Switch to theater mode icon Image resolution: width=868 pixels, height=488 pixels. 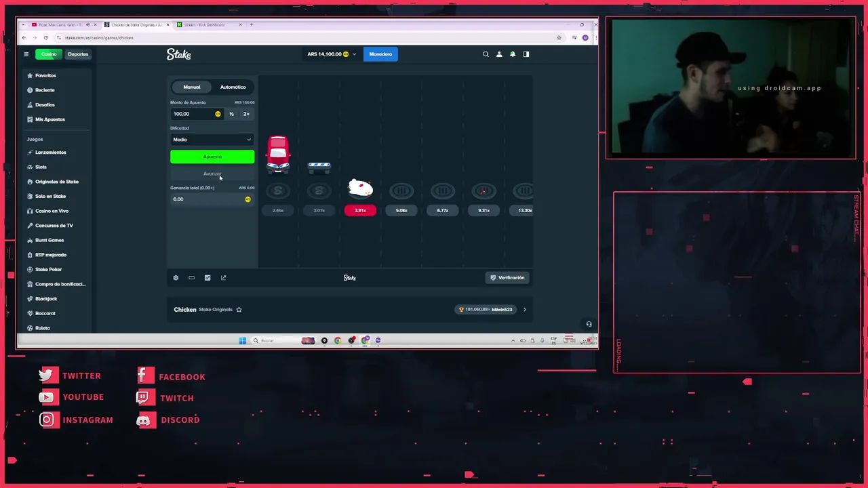pyautogui.click(x=191, y=278)
